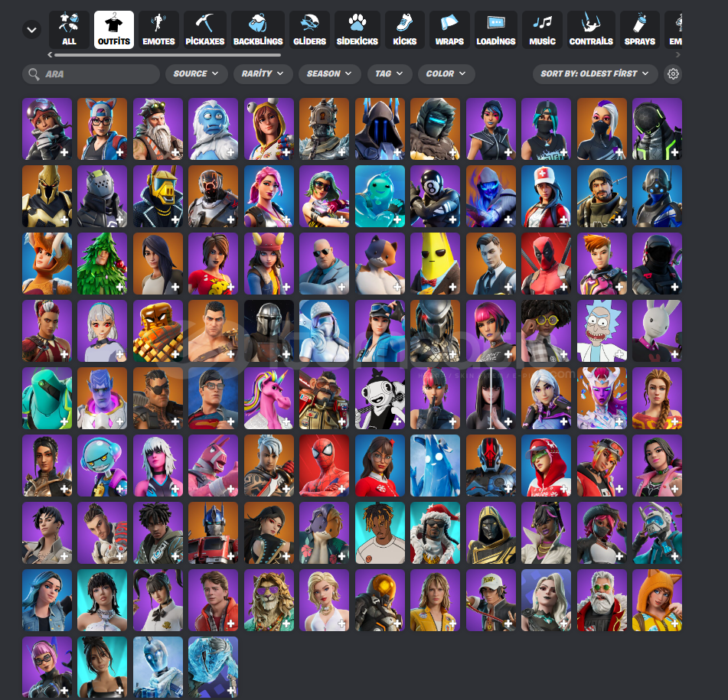
Task: Collapse the panel with the chevron button
Action: point(32,30)
